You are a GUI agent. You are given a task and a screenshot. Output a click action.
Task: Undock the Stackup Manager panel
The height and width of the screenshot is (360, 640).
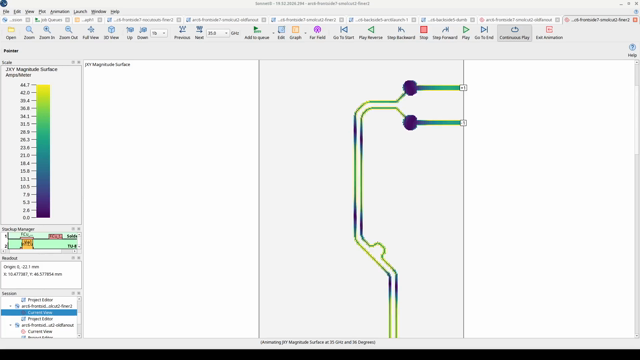point(73,229)
